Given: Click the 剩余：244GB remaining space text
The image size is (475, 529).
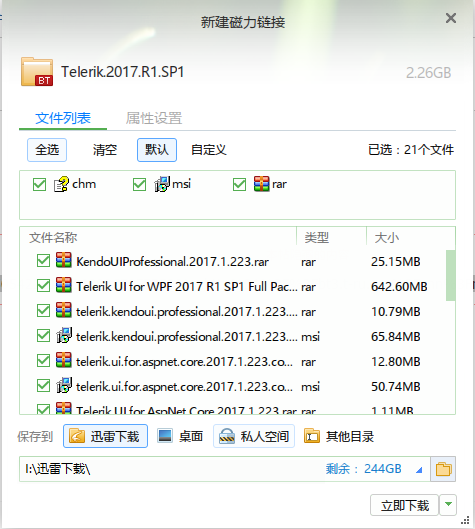Looking at the screenshot, I should [x=364, y=469].
